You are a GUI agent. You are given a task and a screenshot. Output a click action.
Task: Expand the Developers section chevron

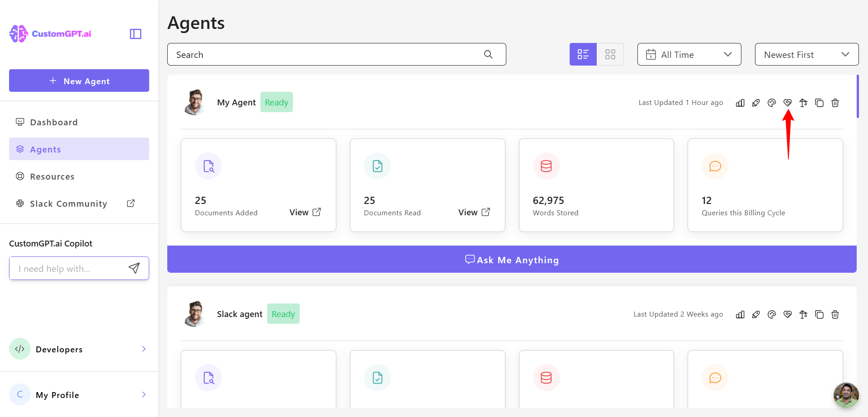[144, 349]
